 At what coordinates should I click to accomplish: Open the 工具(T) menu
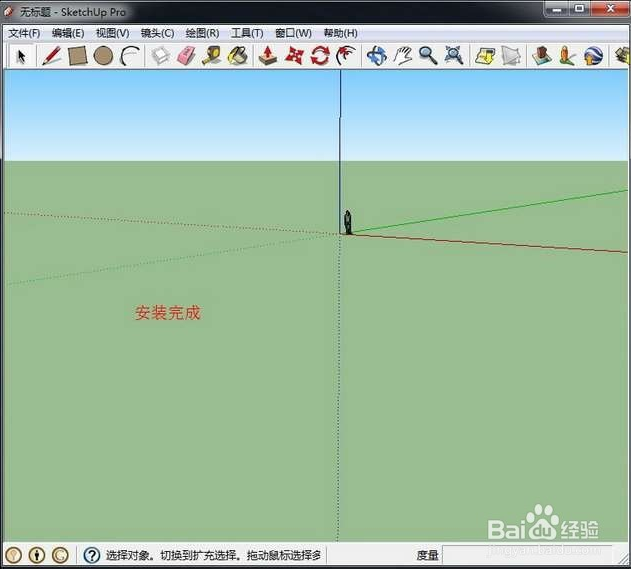click(x=247, y=33)
